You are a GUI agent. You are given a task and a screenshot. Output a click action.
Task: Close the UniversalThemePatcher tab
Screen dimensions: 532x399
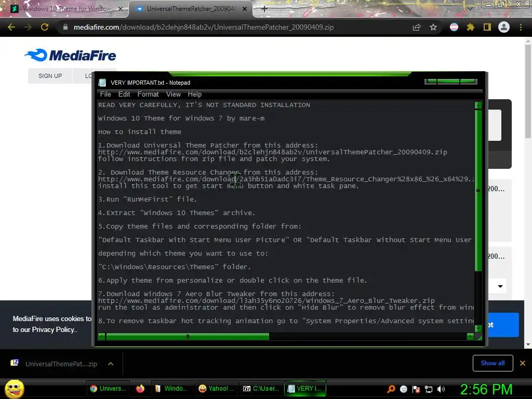pos(245,9)
